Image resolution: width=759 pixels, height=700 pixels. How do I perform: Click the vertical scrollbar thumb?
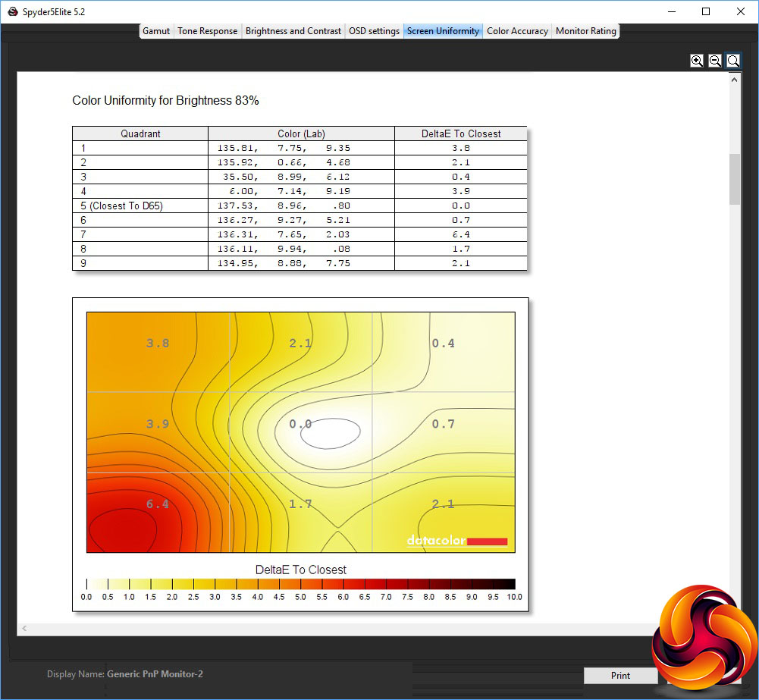click(734, 179)
